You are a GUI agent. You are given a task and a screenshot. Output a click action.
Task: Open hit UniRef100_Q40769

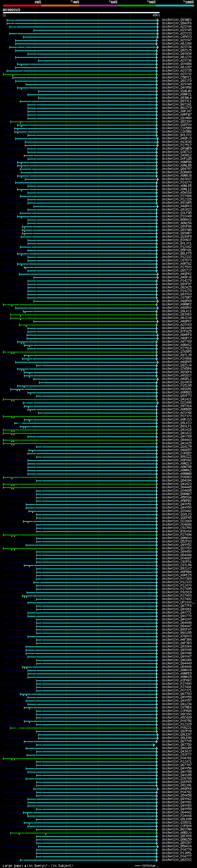click(x=177, y=436)
